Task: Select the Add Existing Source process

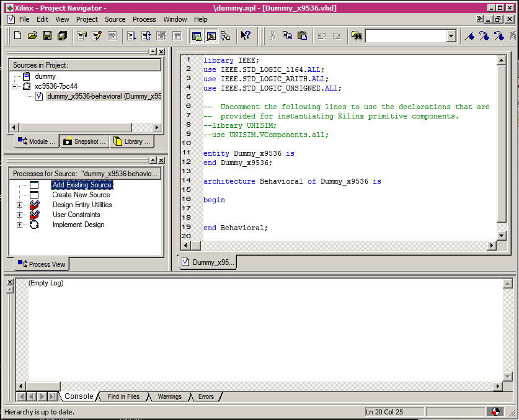Action: [82, 185]
